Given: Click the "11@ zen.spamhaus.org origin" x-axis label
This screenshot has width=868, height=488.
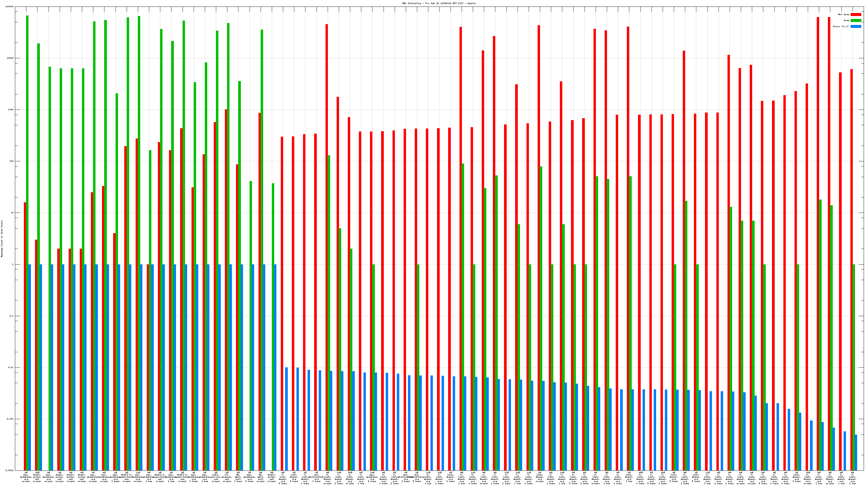Looking at the screenshot, I should [138, 477].
